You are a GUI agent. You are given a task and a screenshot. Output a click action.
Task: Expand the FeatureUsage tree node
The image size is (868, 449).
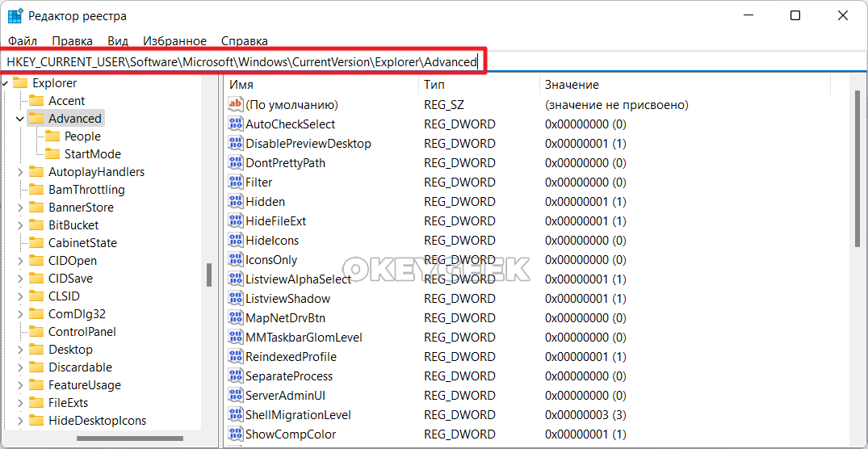[x=20, y=385]
